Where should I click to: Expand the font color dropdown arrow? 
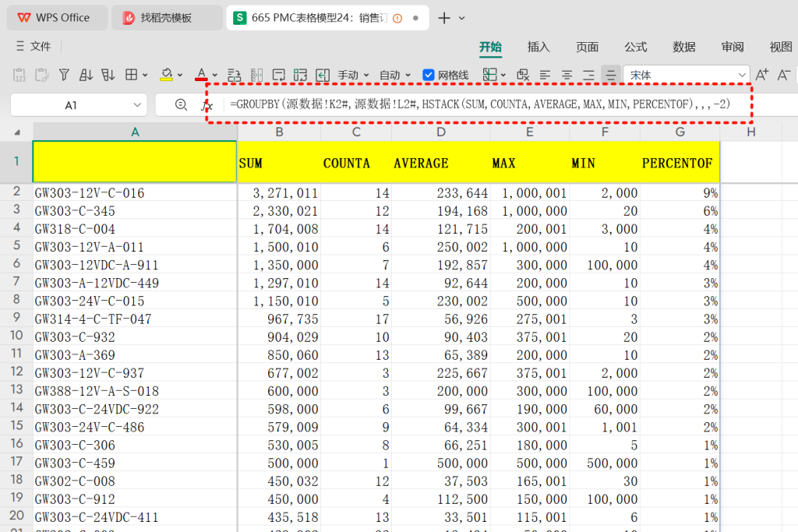(215, 76)
